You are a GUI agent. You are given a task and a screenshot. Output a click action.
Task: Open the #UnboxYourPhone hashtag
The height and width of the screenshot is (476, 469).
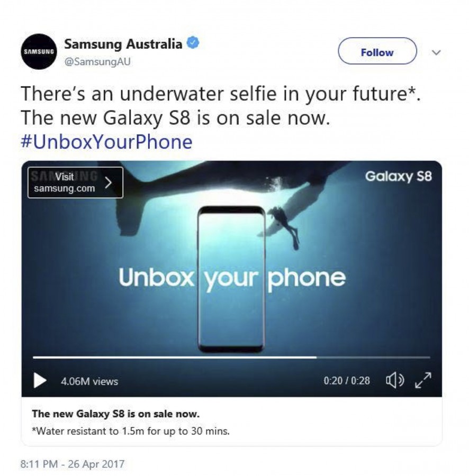pos(106,142)
